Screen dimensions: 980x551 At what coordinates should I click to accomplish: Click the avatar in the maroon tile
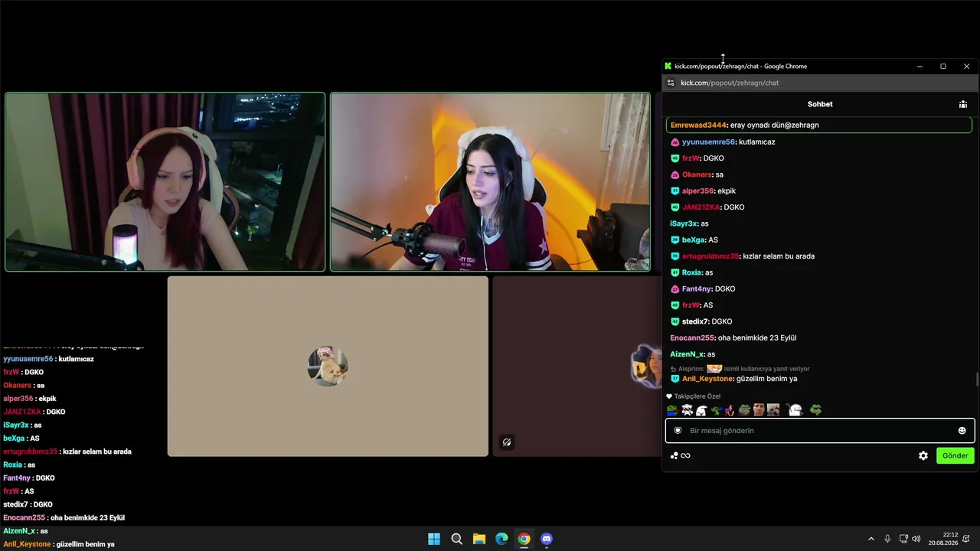[646, 367]
